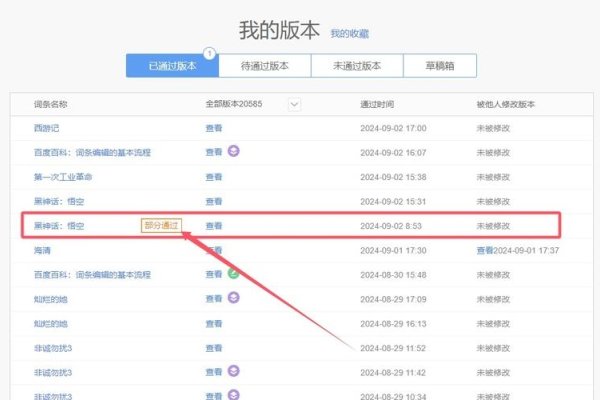The height and width of the screenshot is (400, 600).
Task: Click the timestamp 2024-09-02 17:00
Action: click(393, 128)
